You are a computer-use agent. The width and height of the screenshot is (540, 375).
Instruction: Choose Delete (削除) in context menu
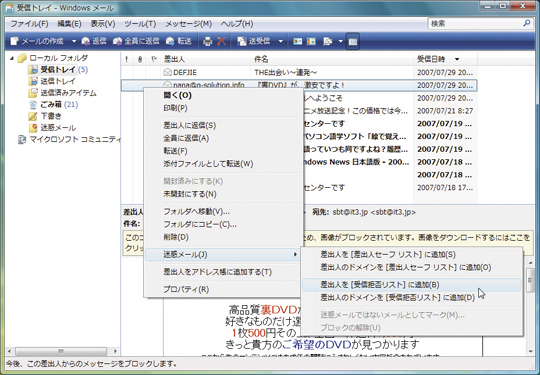point(223,237)
